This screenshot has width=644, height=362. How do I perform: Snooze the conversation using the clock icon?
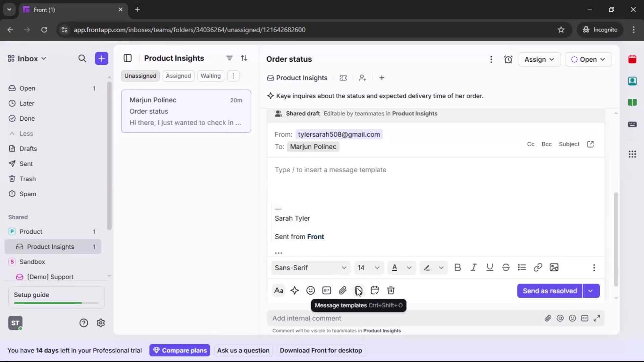coord(508,59)
